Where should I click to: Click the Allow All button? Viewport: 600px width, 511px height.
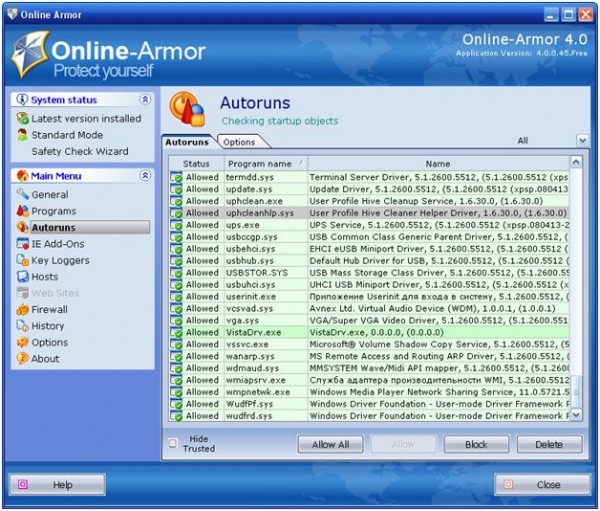[331, 444]
